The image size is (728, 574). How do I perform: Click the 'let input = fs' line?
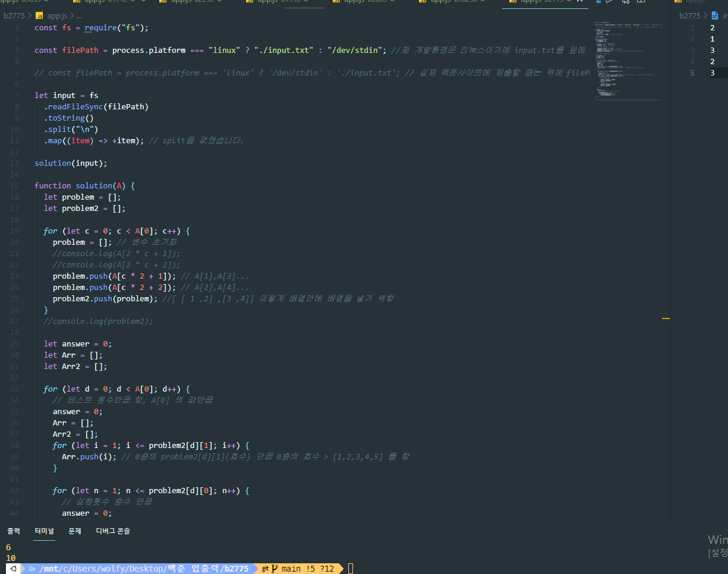point(67,95)
